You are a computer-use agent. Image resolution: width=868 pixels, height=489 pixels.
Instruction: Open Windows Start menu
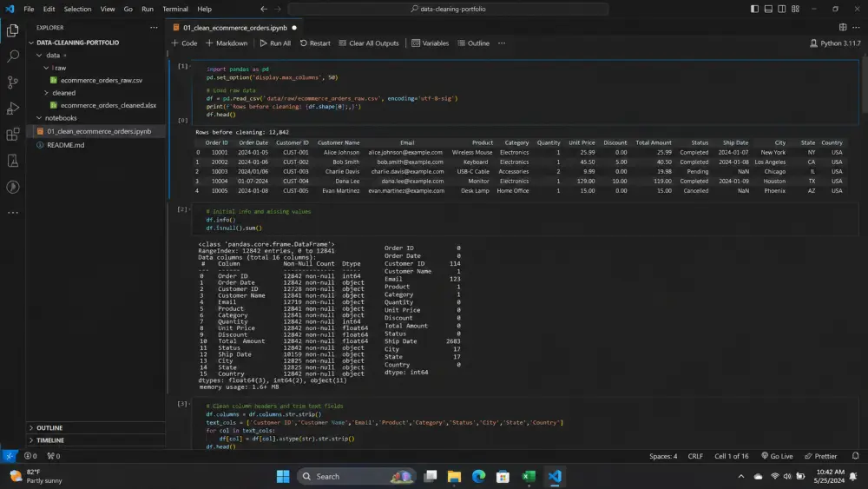coord(283,476)
